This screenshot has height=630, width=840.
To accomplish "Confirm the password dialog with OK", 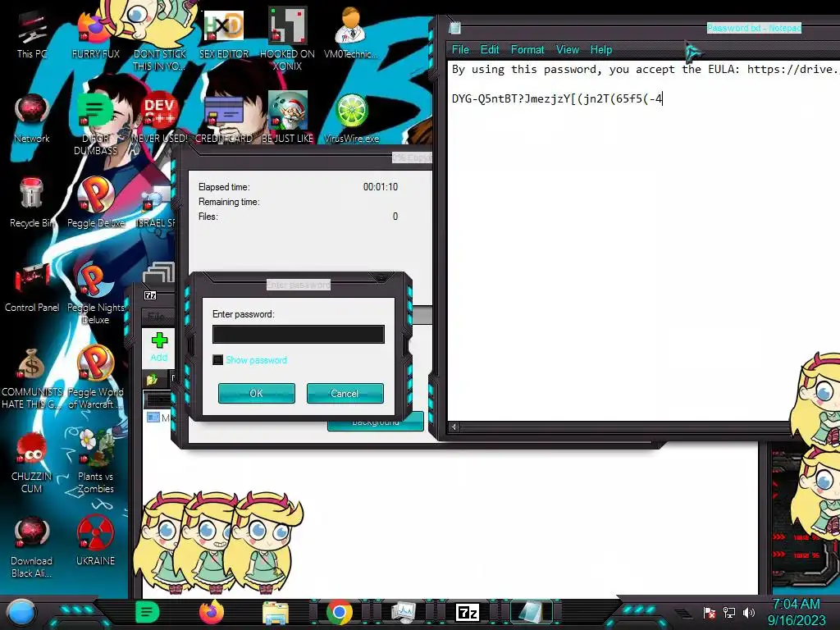I will click(x=257, y=393).
